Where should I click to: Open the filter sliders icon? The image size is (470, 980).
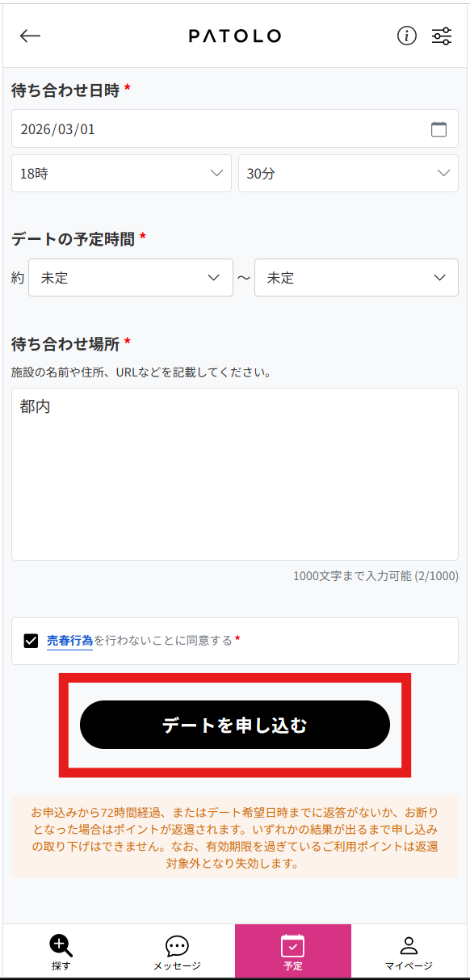[442, 36]
